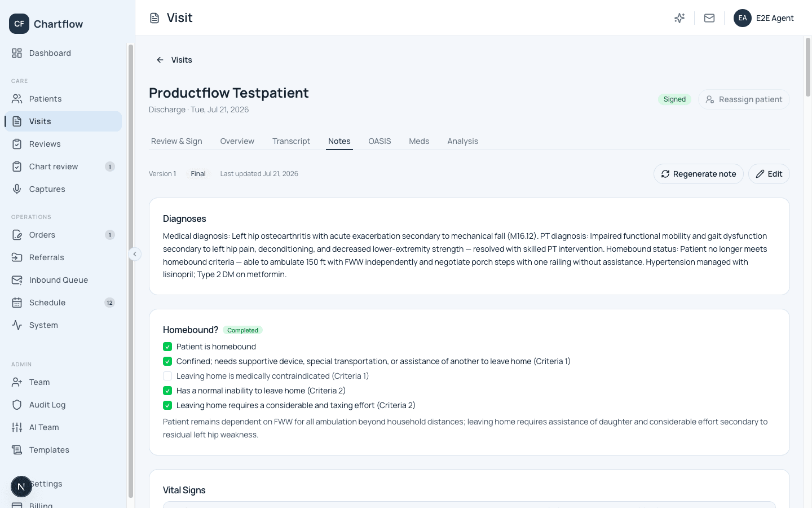Click the Orders pencil-document icon

coord(17,235)
